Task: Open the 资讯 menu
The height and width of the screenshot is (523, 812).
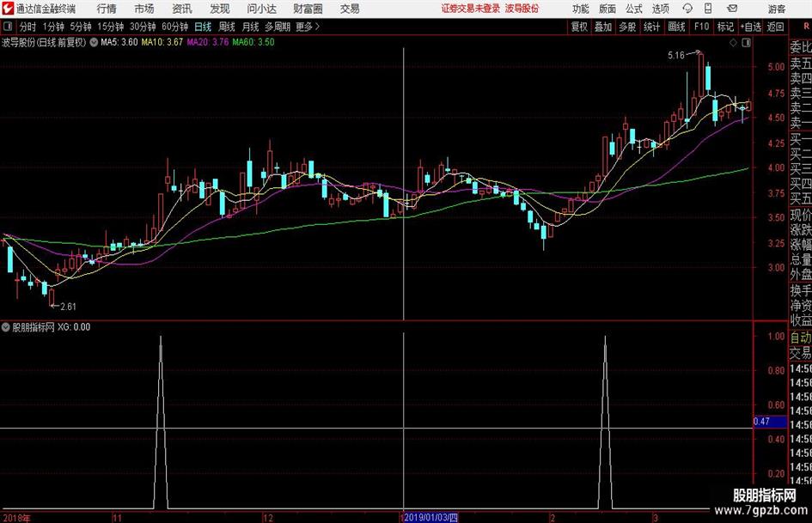Action: click(182, 9)
